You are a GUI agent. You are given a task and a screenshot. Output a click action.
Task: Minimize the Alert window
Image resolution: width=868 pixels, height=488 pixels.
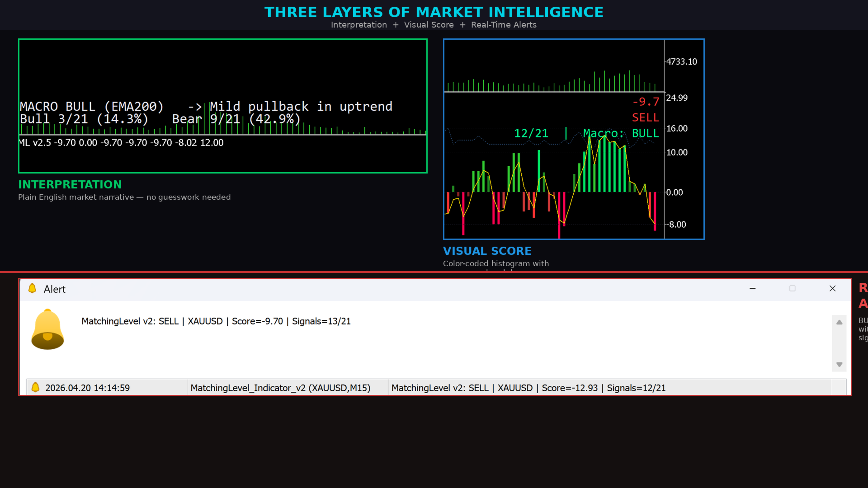tap(753, 289)
